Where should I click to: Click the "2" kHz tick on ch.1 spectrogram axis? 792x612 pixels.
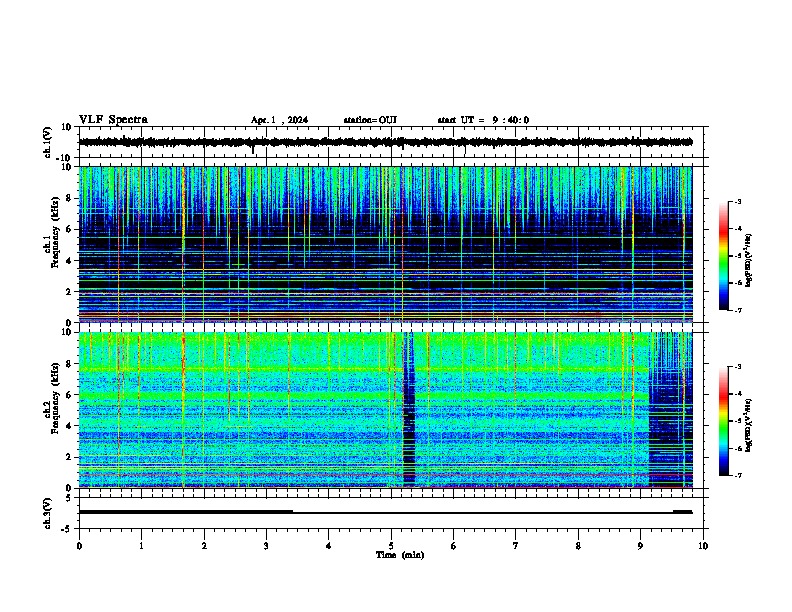tap(70, 291)
